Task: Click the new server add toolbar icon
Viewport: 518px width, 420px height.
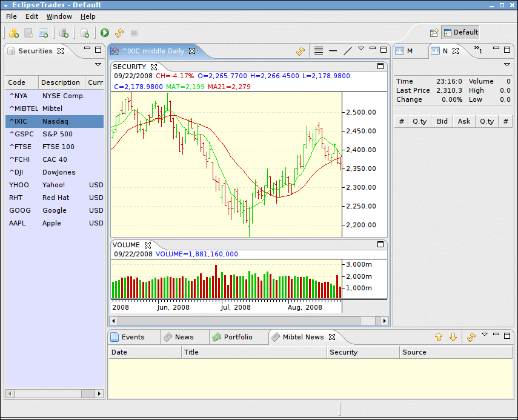Action: coord(64,33)
